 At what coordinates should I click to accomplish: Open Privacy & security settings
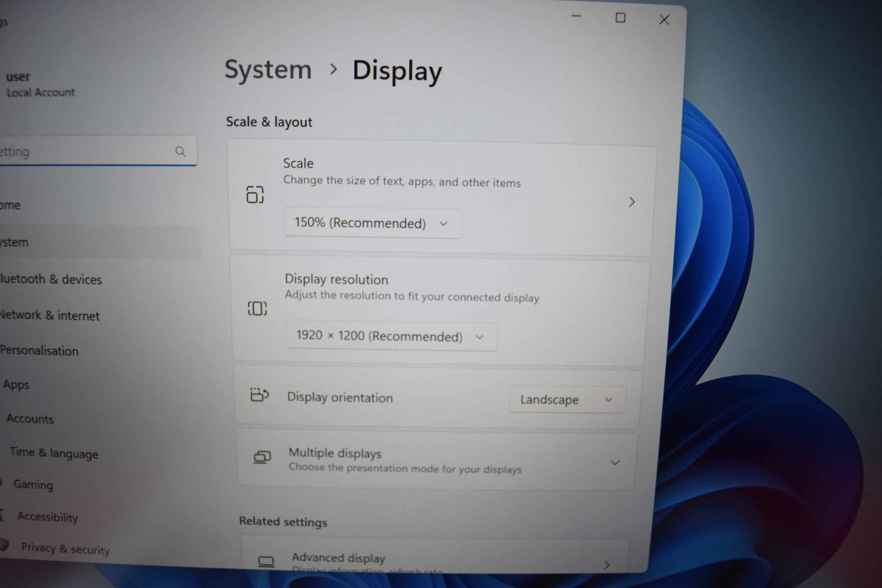(x=65, y=549)
